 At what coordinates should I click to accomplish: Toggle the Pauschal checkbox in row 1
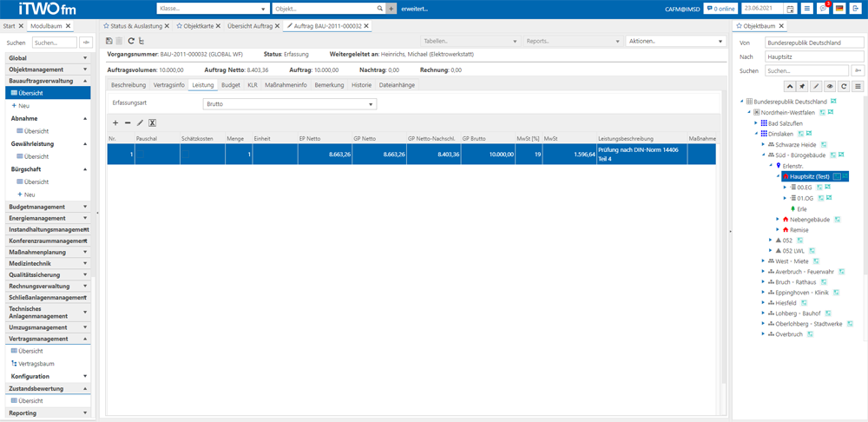[x=141, y=155]
